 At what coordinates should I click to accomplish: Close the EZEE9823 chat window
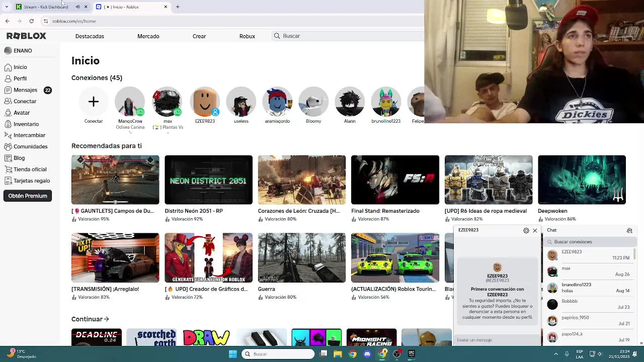[535, 230]
